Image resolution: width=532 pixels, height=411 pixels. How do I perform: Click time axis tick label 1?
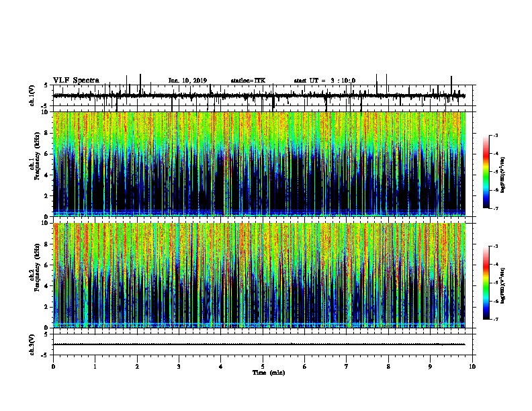[95, 367]
